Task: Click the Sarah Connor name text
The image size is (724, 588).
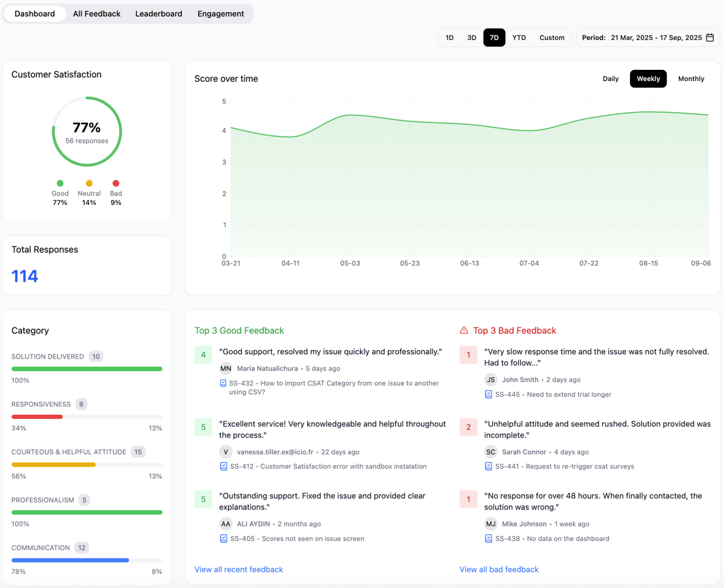Action: [524, 452]
